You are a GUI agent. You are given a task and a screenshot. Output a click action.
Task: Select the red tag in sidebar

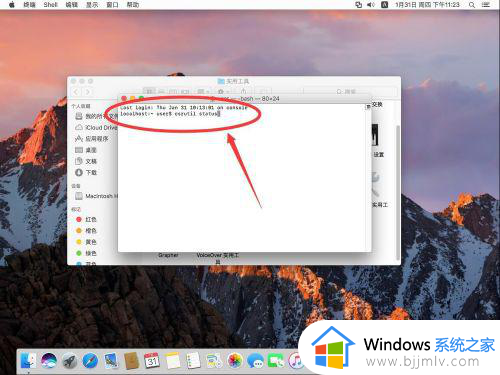click(86, 219)
